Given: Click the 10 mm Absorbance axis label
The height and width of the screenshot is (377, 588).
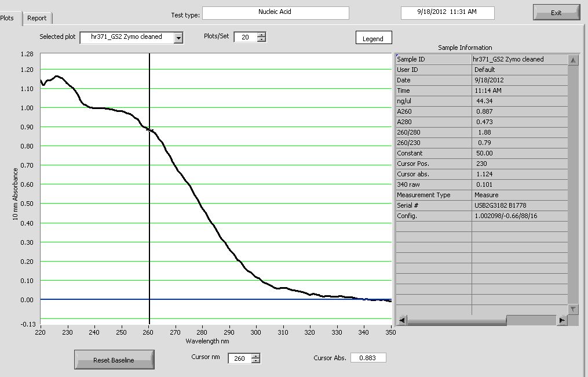Looking at the screenshot, I should [15, 194].
